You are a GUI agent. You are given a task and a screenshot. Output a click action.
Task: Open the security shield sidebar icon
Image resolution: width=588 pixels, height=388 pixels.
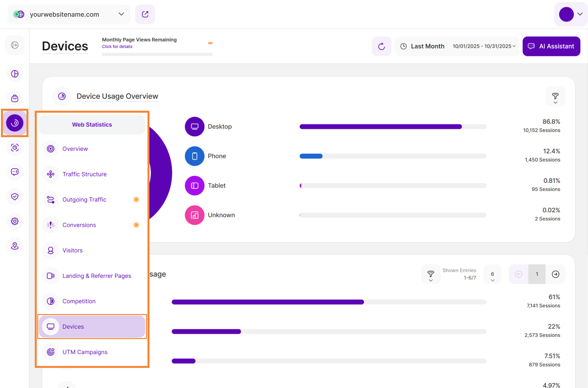(x=15, y=197)
